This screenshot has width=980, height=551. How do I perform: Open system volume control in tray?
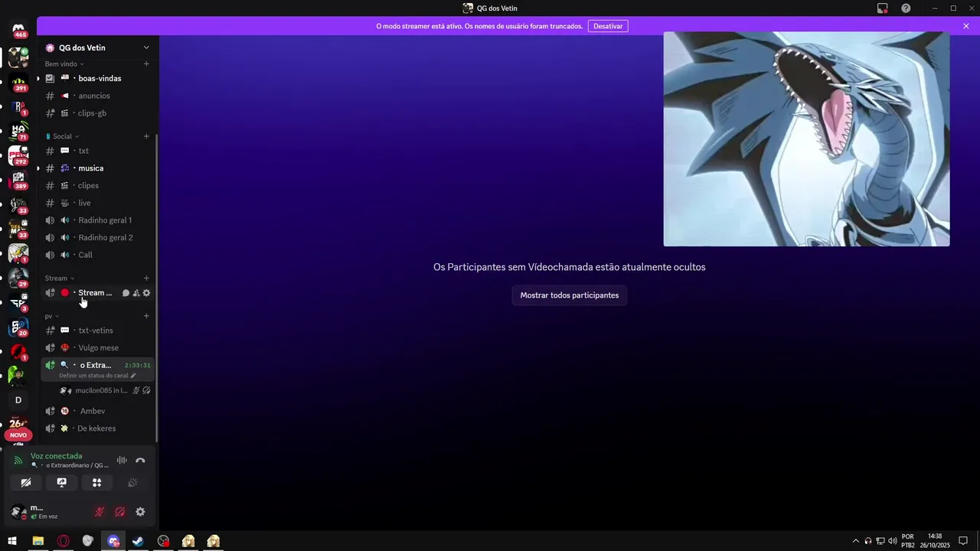[x=893, y=541]
